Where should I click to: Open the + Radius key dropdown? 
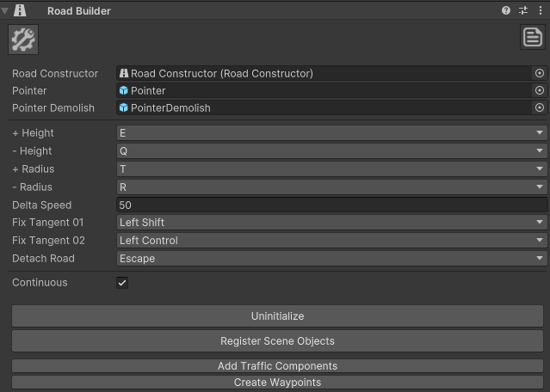332,169
